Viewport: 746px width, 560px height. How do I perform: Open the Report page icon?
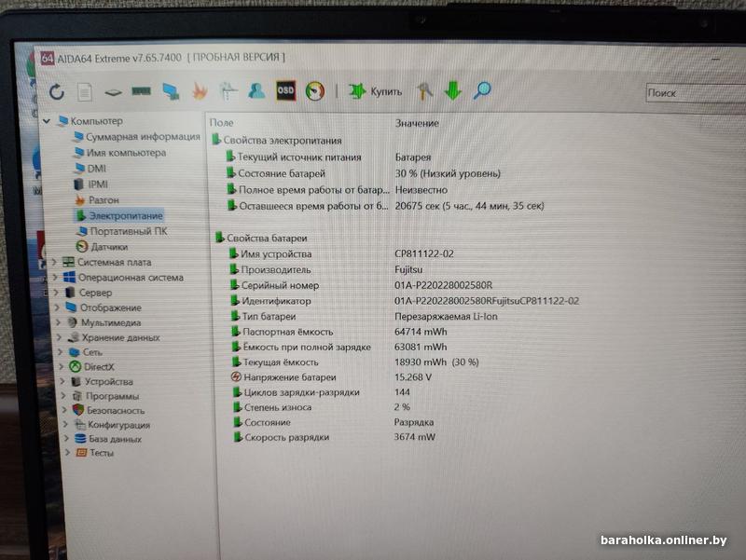(x=85, y=91)
